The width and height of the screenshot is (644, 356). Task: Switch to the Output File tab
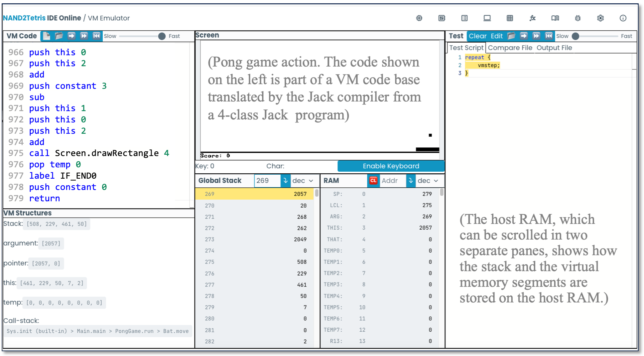554,48
